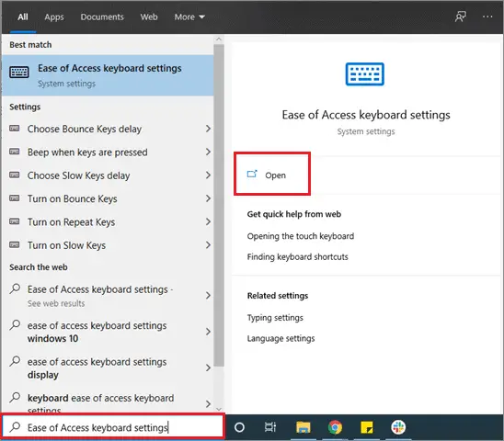Open link Opening the touch keyboard
The height and width of the screenshot is (441, 504).
[300, 236]
